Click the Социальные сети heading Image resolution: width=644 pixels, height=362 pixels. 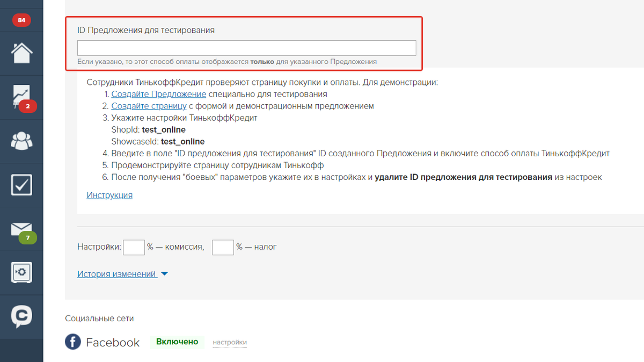coord(99,318)
